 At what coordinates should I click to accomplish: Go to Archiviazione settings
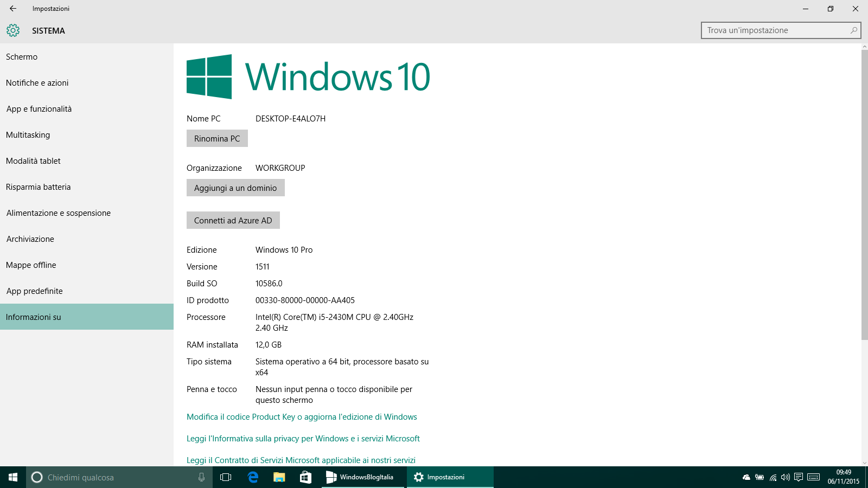point(87,239)
